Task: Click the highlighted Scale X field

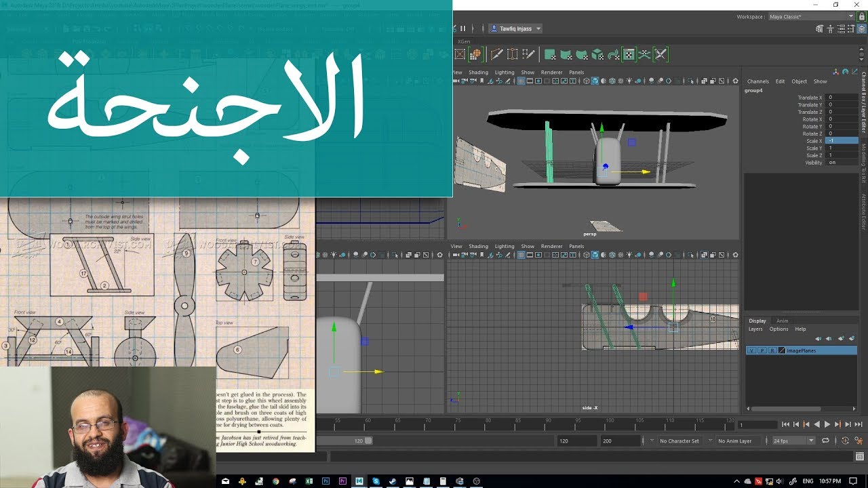Action: 842,141
